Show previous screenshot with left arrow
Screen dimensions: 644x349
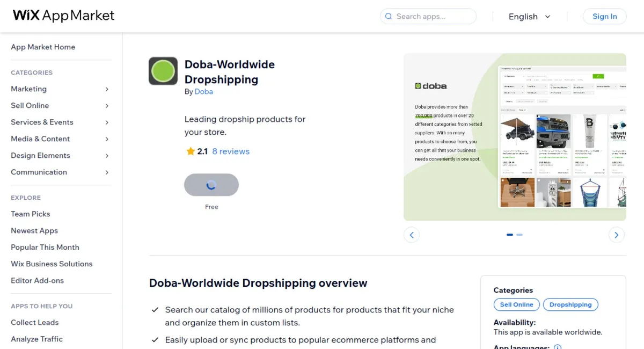point(412,235)
